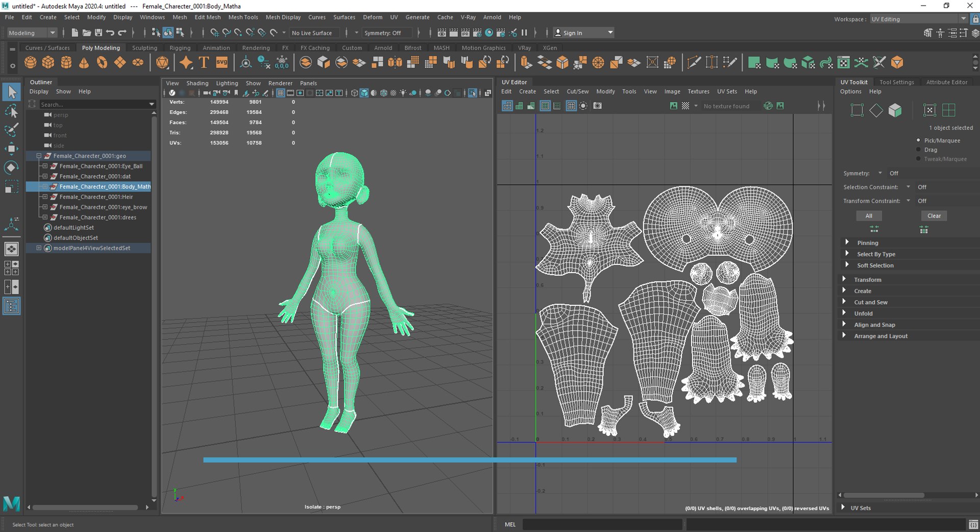Image resolution: width=980 pixels, height=532 pixels.
Task: Collapse Female_Charecter_0001:geo tree node
Action: (39, 156)
